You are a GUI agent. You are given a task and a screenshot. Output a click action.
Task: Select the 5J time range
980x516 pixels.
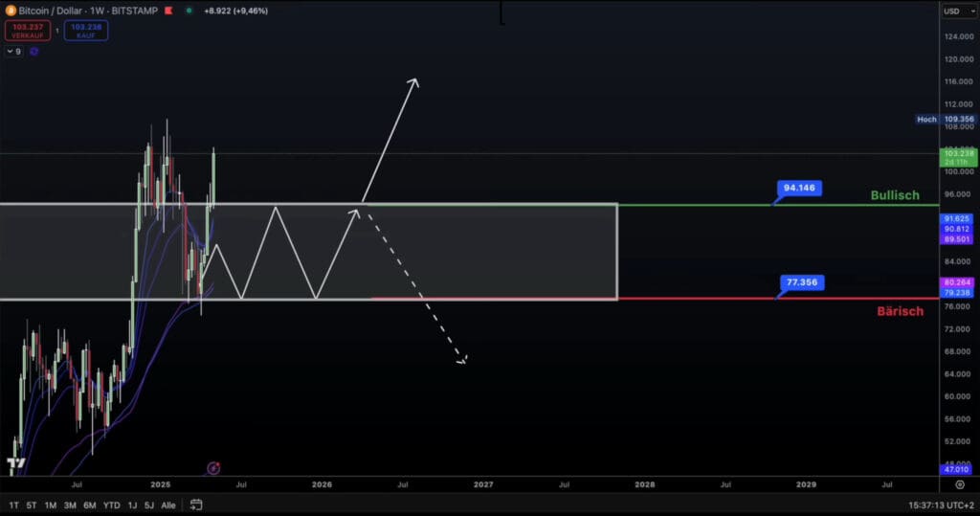(149, 505)
